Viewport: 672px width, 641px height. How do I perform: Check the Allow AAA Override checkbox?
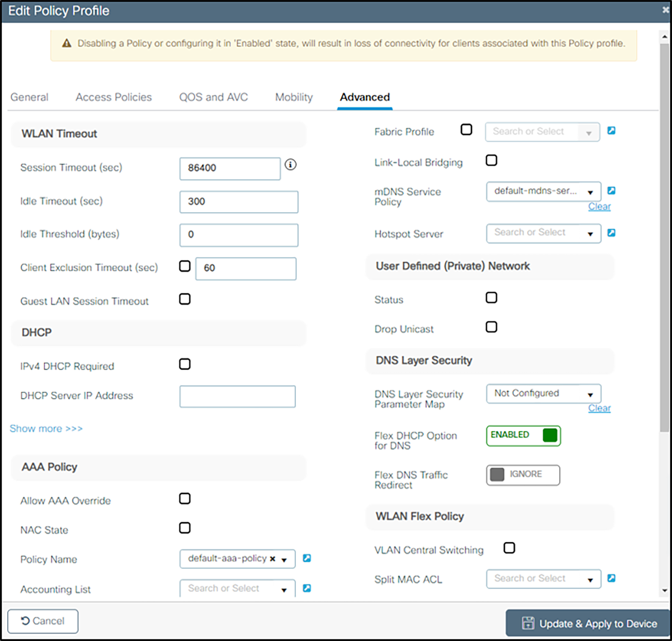(184, 499)
